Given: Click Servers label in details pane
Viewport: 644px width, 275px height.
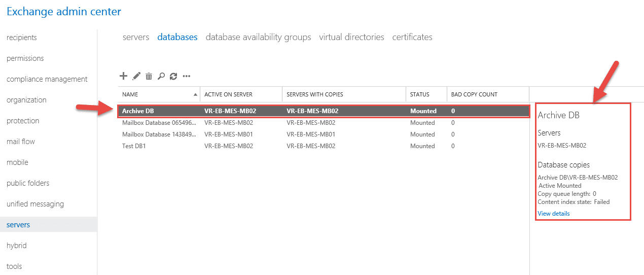Looking at the screenshot, I should (x=549, y=133).
